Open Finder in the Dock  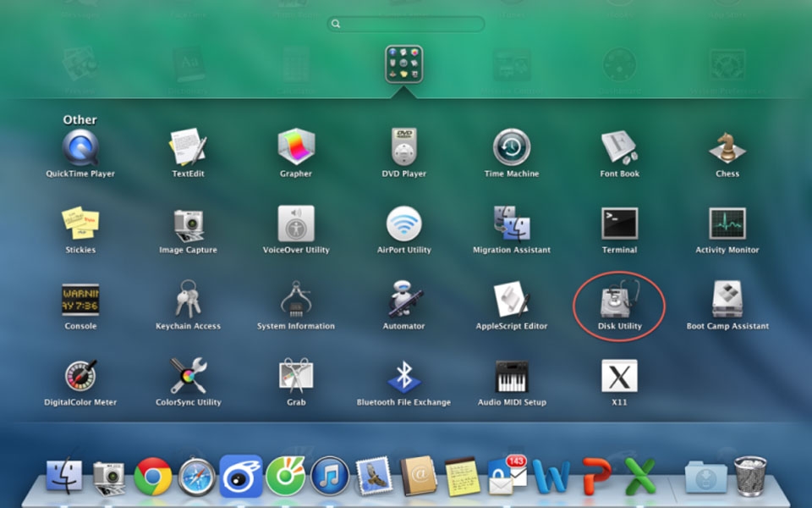pos(63,475)
